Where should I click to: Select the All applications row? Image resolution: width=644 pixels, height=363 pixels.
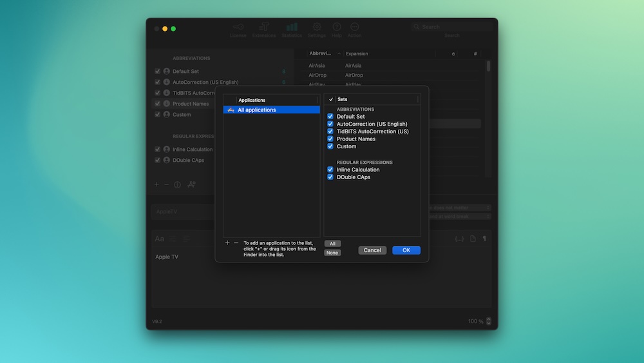(272, 110)
